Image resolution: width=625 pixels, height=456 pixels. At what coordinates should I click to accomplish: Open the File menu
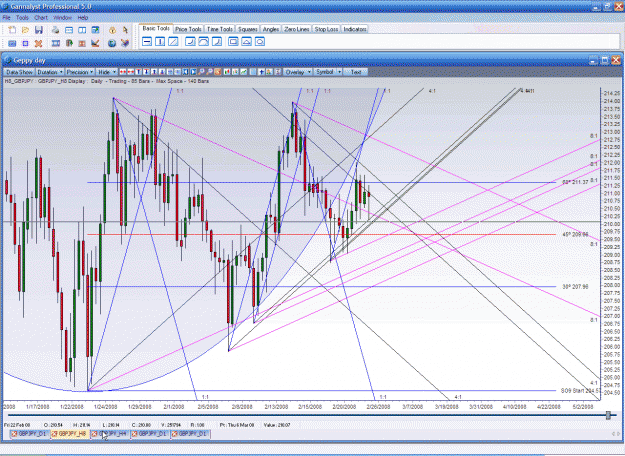pos(6,18)
